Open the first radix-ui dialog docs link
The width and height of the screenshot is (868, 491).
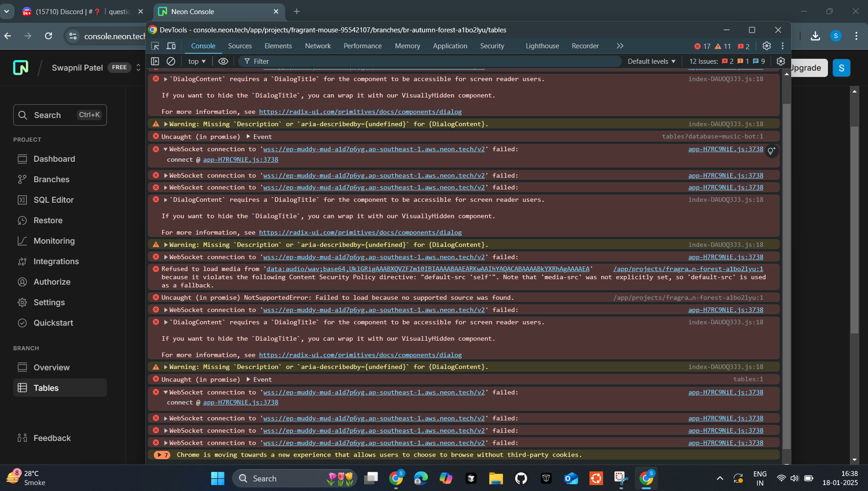360,112
